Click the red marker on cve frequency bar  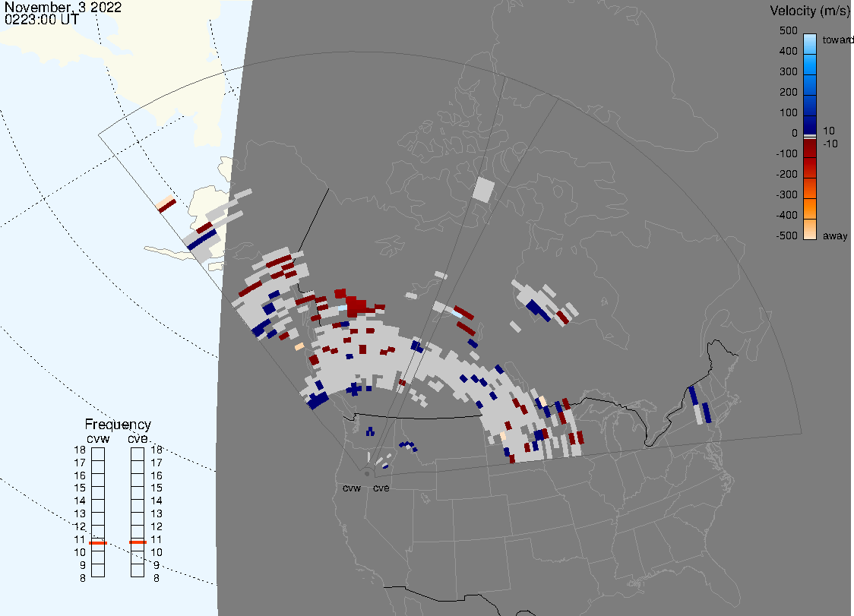pos(138,542)
